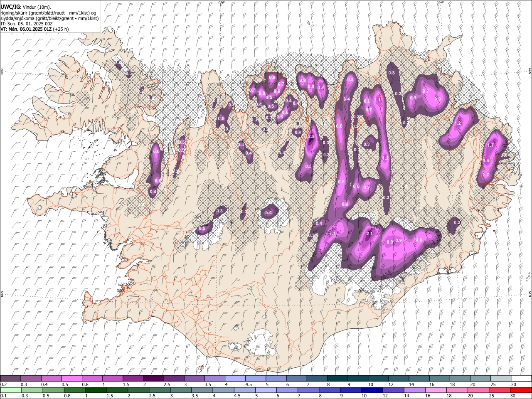Select the dark teal 9 snow scale swatch
Image resolution: width=532 pixels, height=399 pixels.
point(337,379)
